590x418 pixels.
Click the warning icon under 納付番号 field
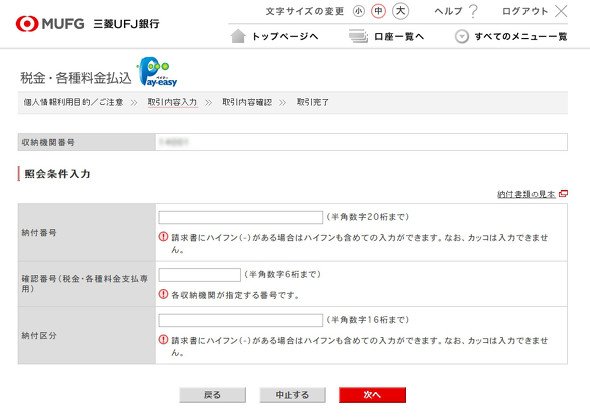pyautogui.click(x=163, y=237)
